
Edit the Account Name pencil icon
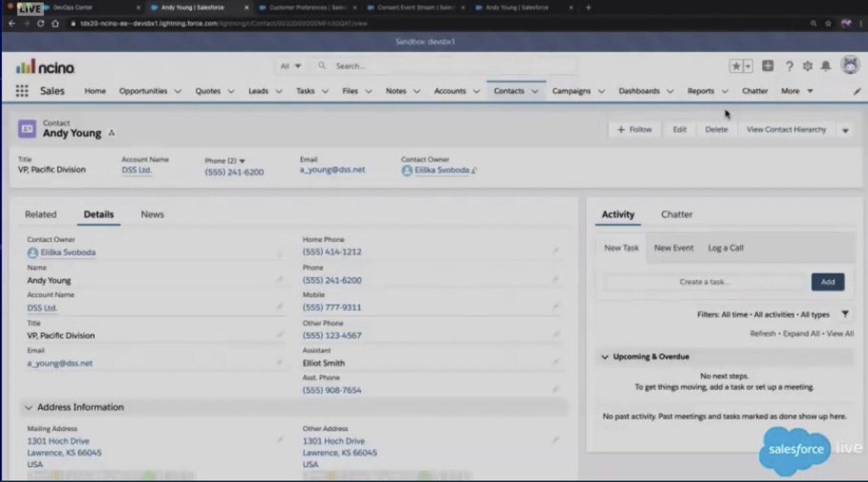pyautogui.click(x=280, y=306)
